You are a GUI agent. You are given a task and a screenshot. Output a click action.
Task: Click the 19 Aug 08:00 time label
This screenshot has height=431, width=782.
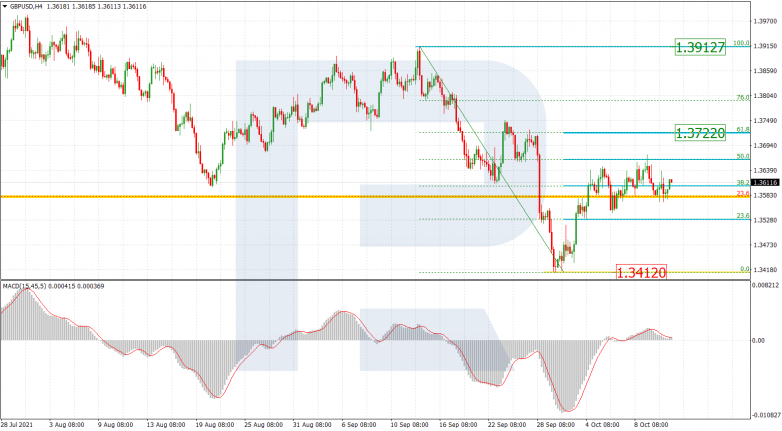pyautogui.click(x=214, y=425)
